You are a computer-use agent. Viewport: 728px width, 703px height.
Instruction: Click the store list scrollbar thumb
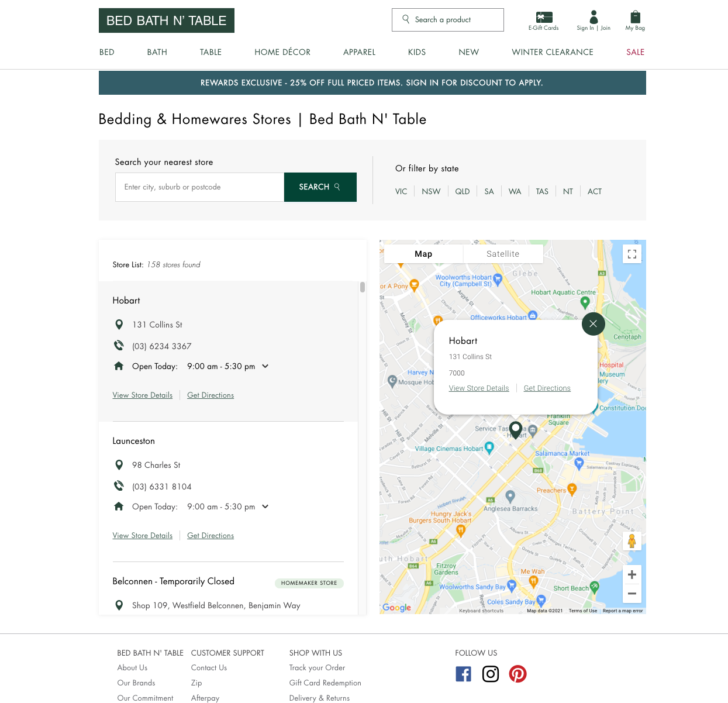pos(363,287)
